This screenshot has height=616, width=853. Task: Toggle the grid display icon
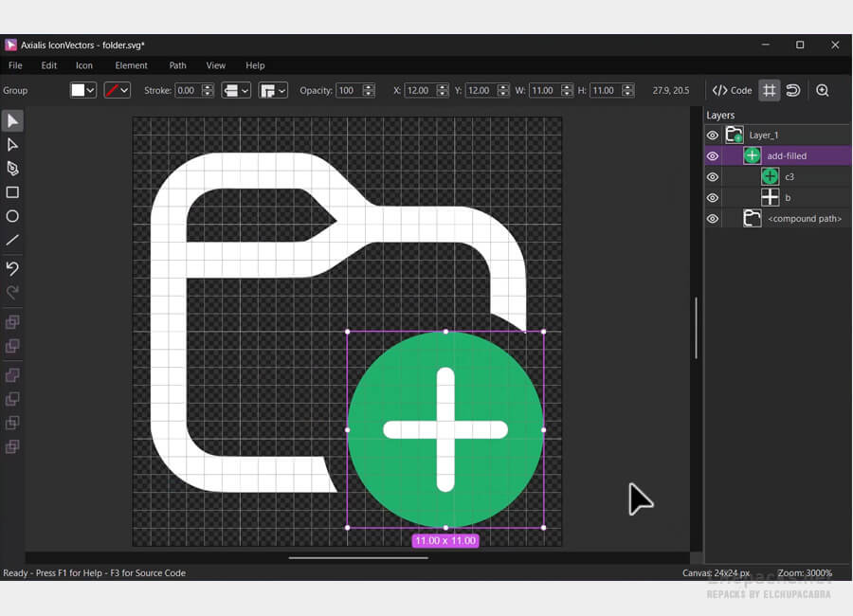tap(769, 90)
